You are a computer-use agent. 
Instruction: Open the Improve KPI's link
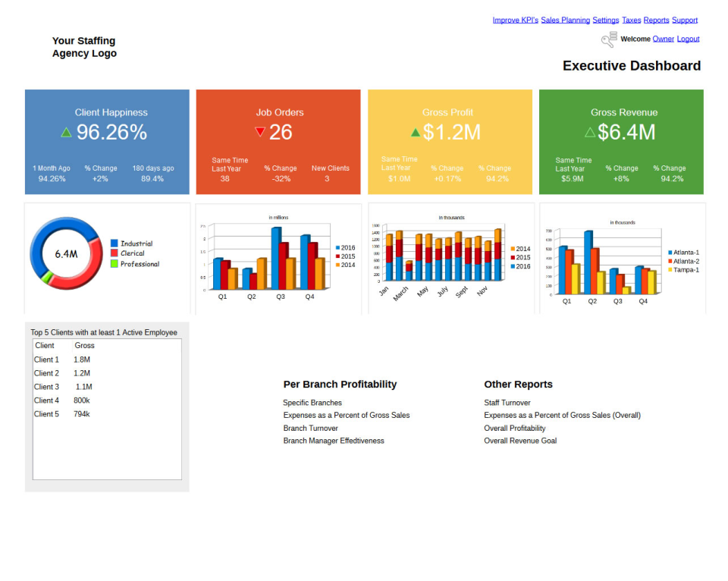[516, 20]
